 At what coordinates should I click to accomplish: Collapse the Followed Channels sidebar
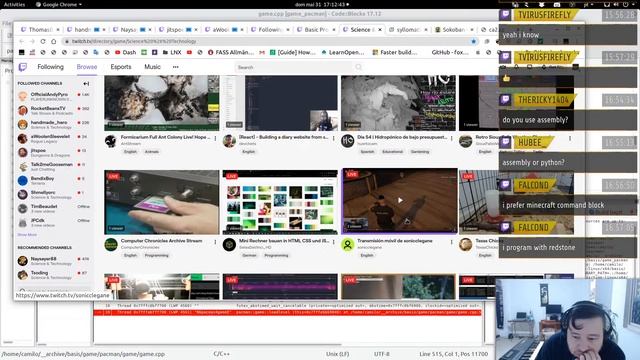pyautogui.click(x=86, y=83)
